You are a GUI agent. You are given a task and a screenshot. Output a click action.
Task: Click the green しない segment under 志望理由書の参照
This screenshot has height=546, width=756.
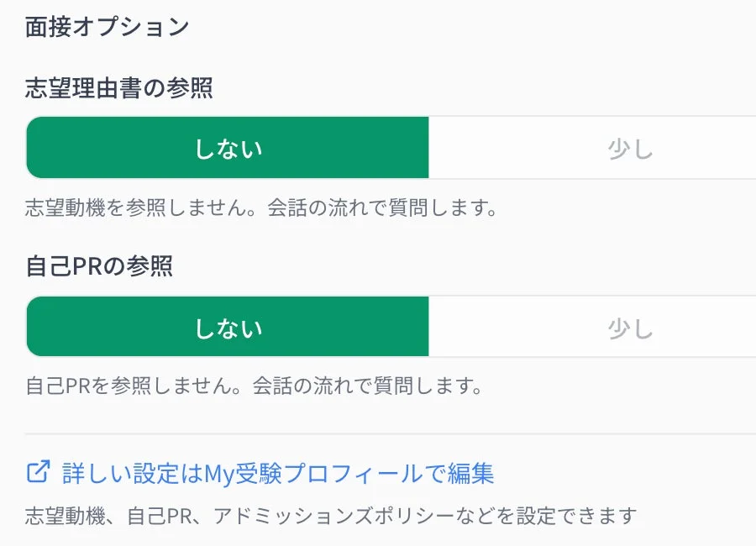coord(227,146)
